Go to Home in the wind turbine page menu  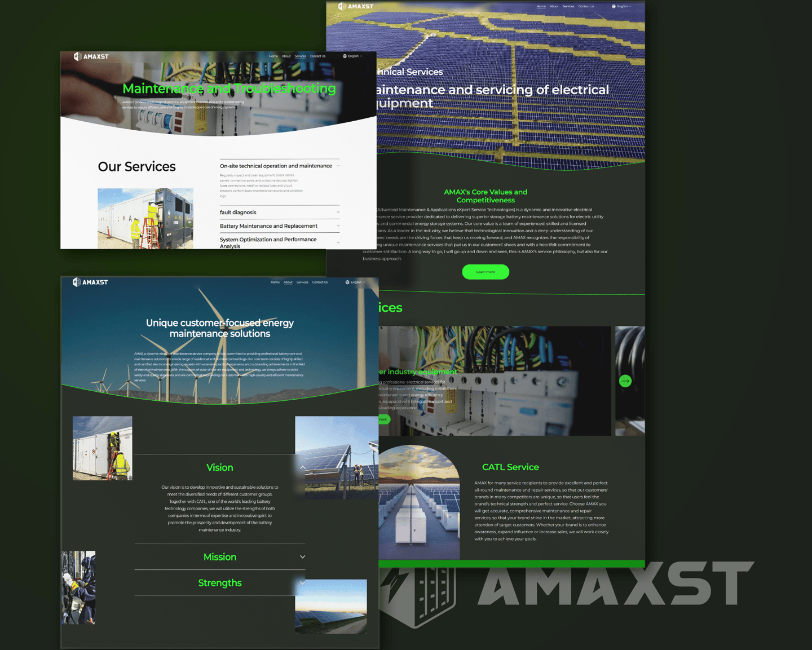pyautogui.click(x=275, y=282)
